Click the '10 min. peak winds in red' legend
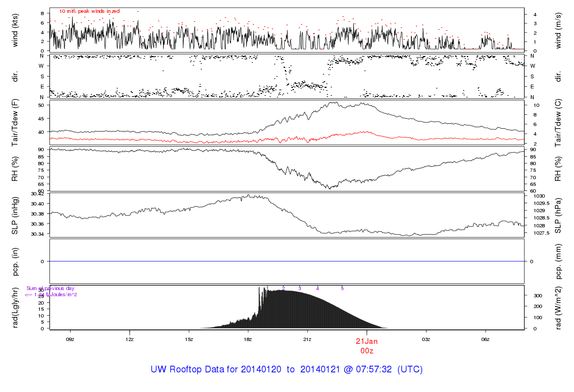This screenshot has height=392, width=574. (x=89, y=11)
